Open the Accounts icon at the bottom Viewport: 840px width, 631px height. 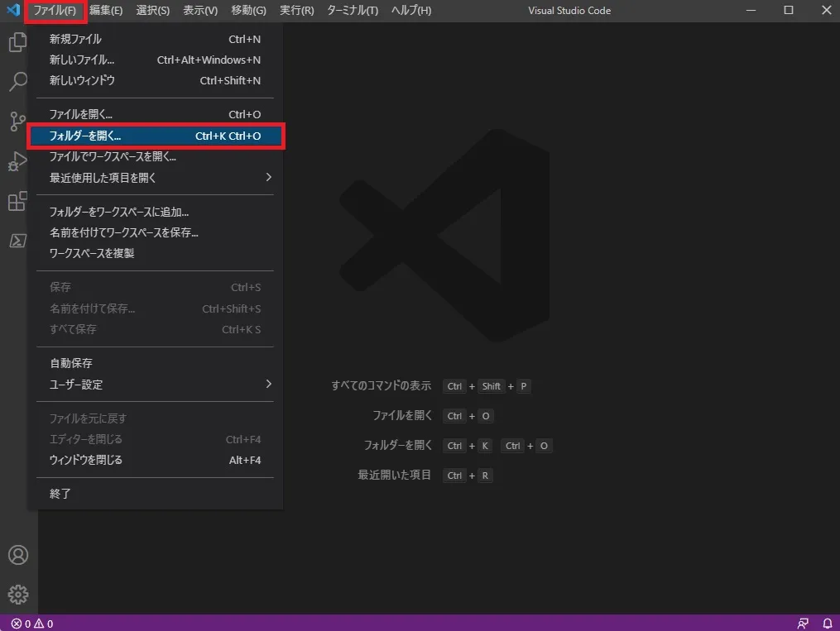tap(18, 555)
